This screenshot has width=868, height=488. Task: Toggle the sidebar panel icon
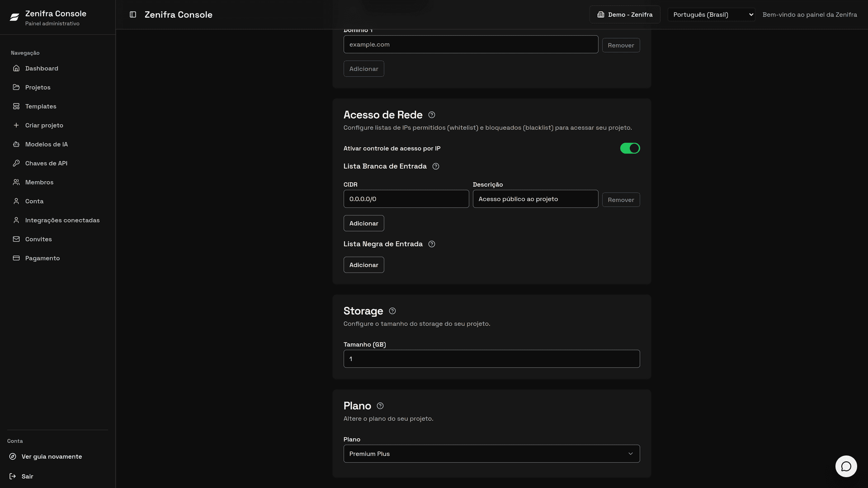(133, 14)
